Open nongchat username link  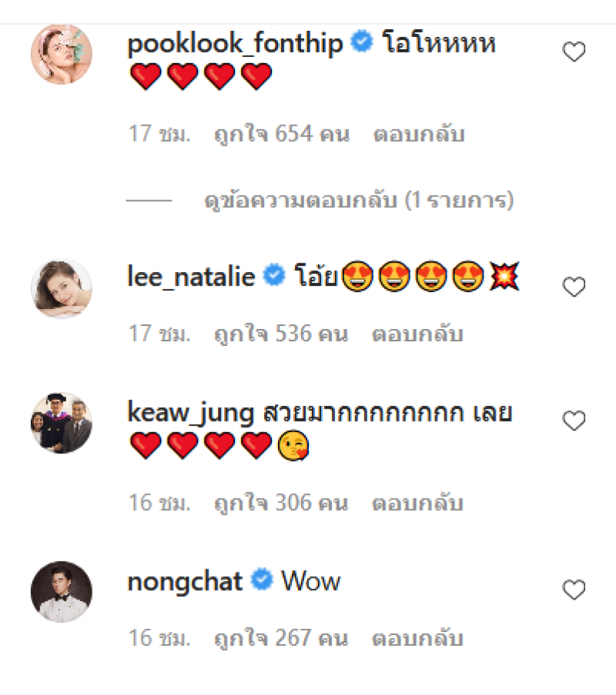click(x=185, y=581)
